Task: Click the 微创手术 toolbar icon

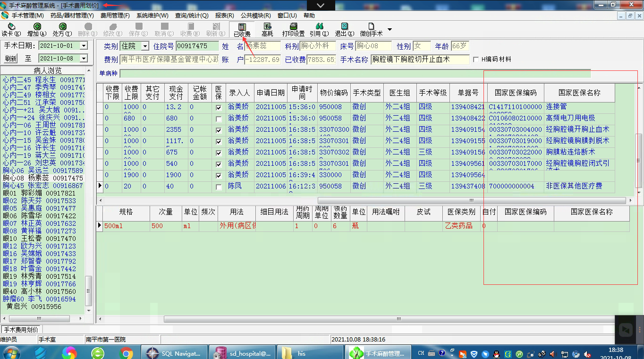Action: point(371,30)
